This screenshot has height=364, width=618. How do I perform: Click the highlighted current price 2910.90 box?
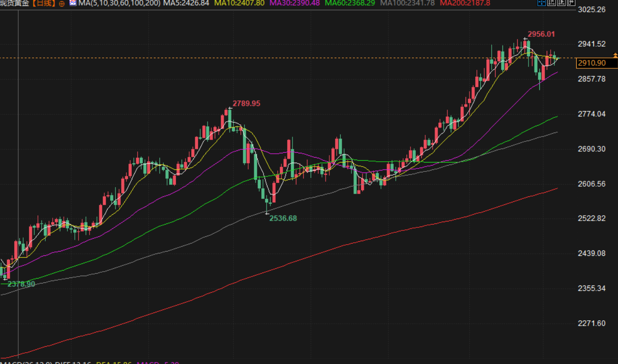point(597,63)
